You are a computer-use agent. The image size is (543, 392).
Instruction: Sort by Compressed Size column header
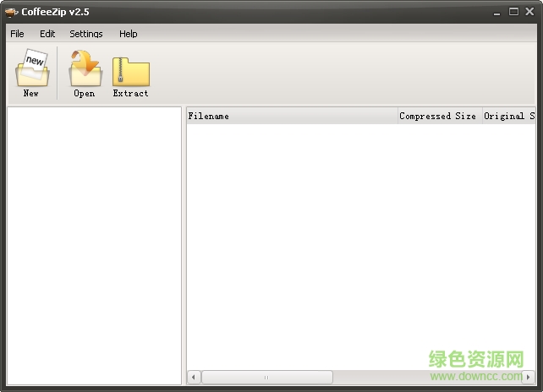point(440,116)
